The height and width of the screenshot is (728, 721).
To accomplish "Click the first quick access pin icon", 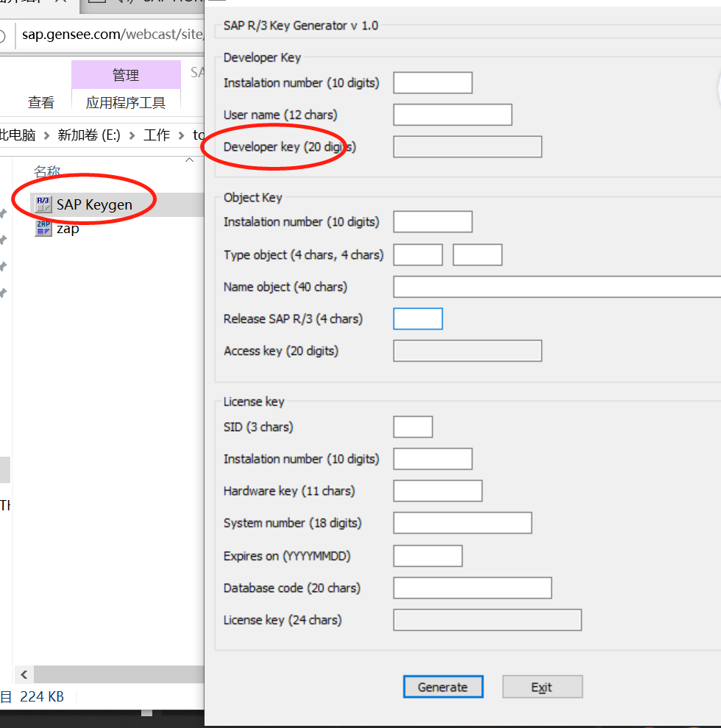I will point(4,213).
